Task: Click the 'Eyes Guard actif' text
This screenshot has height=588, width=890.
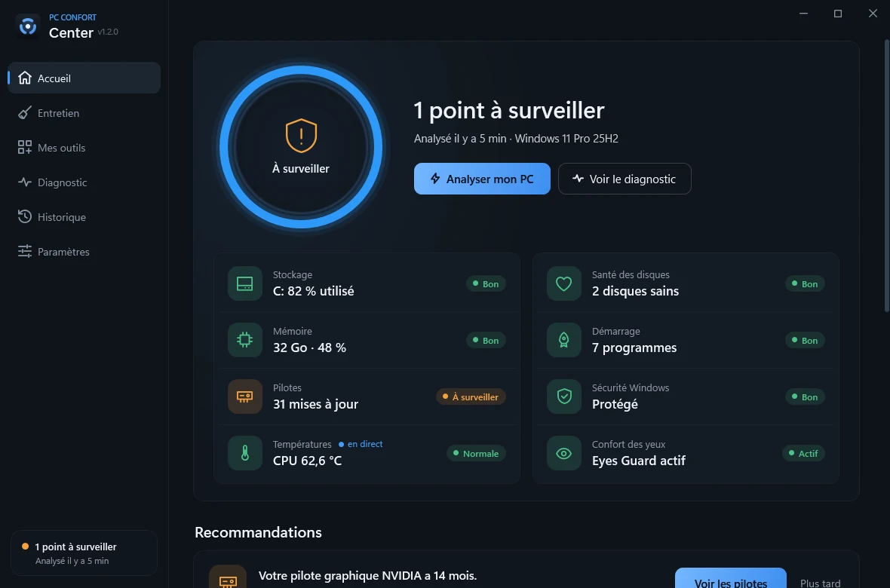Action: click(639, 461)
